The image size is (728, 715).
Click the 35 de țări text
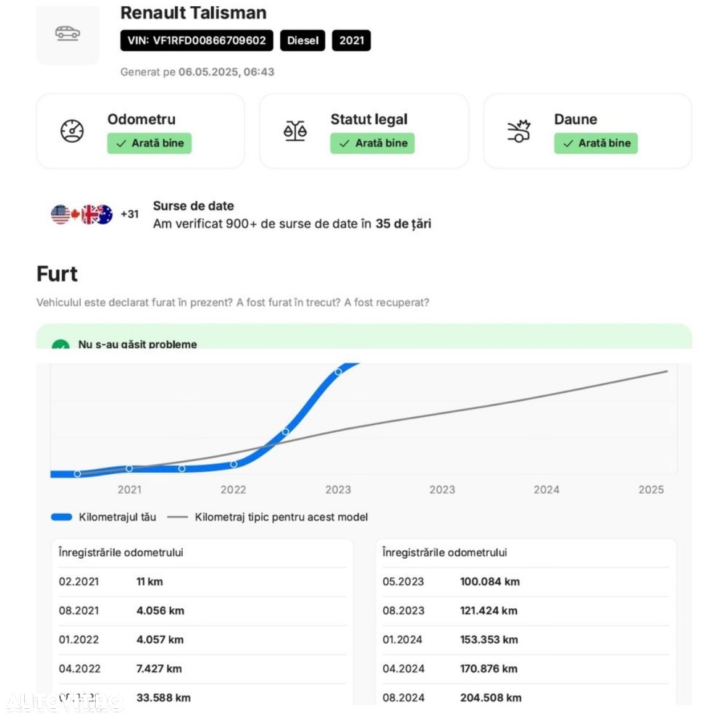(403, 224)
